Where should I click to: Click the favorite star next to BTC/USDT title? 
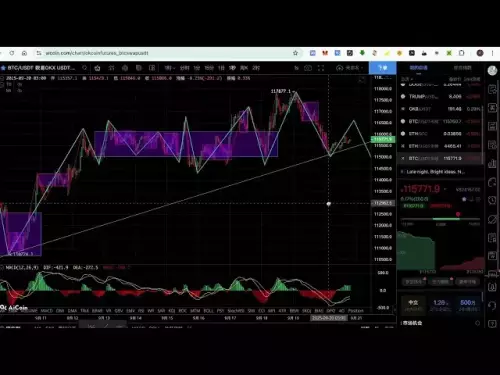(3, 68)
